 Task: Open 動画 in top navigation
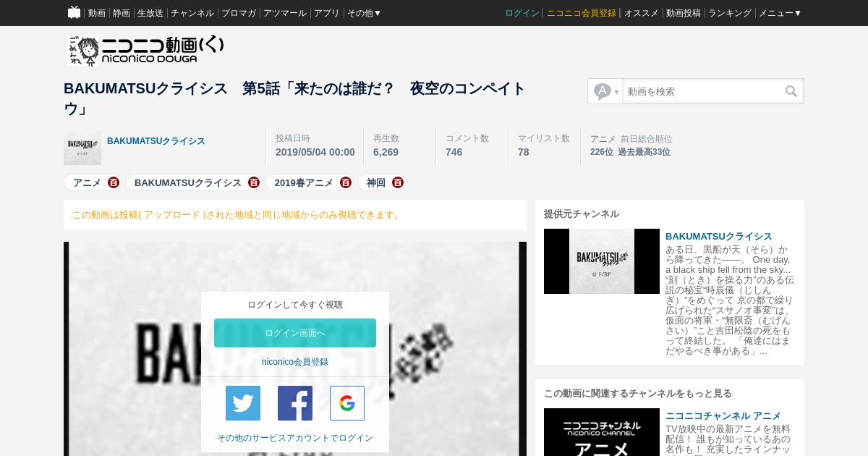tap(97, 13)
